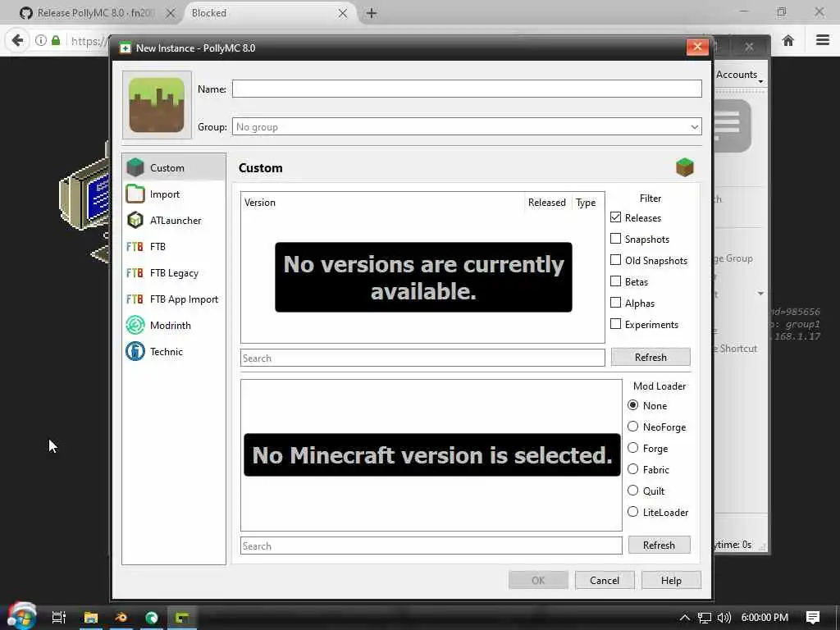The width and height of the screenshot is (840, 630).
Task: Open ATLauncher modpack source
Action: 174,220
